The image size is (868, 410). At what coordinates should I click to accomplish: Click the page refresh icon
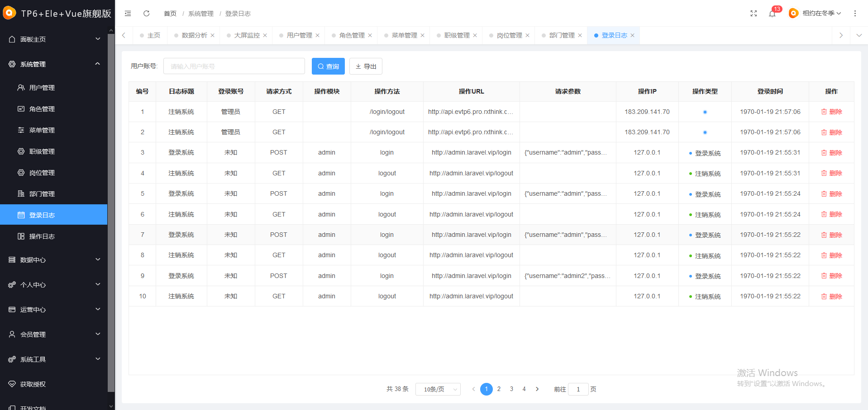147,14
